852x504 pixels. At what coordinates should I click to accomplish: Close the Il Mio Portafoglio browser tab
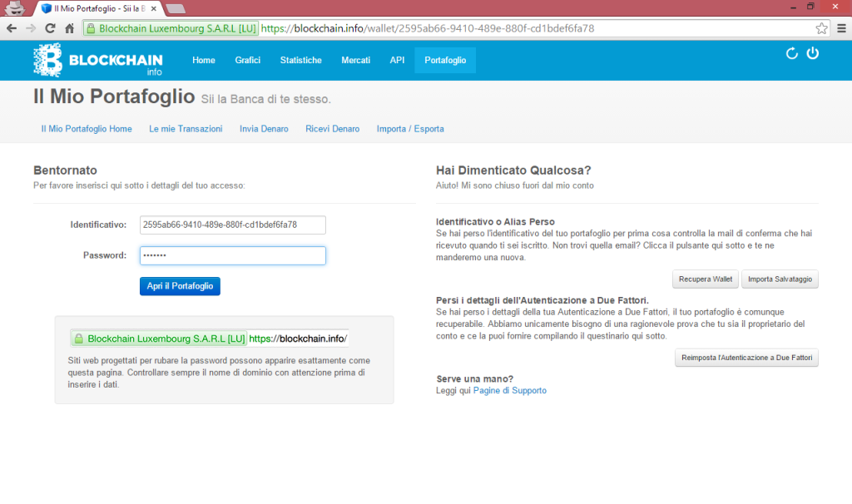(x=154, y=8)
